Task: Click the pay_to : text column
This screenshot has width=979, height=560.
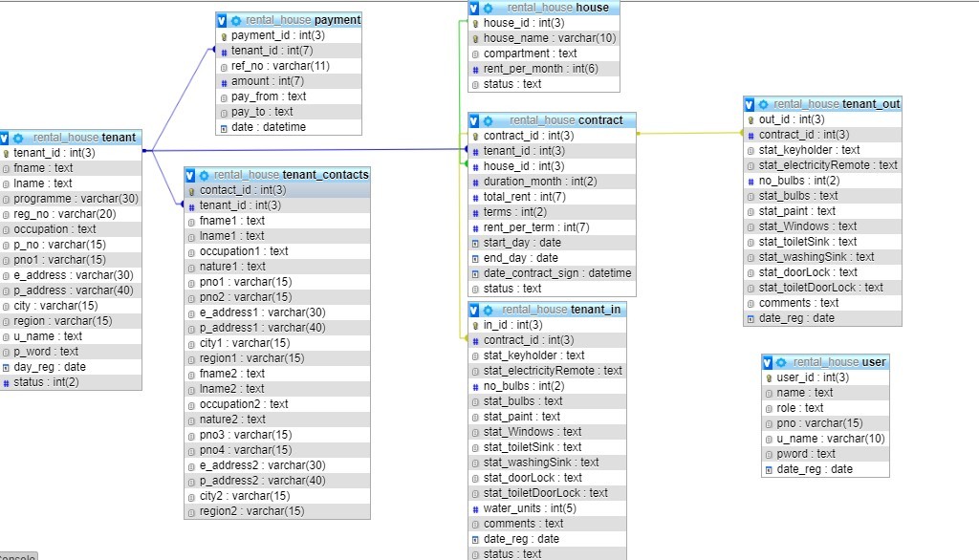Action: (x=289, y=112)
